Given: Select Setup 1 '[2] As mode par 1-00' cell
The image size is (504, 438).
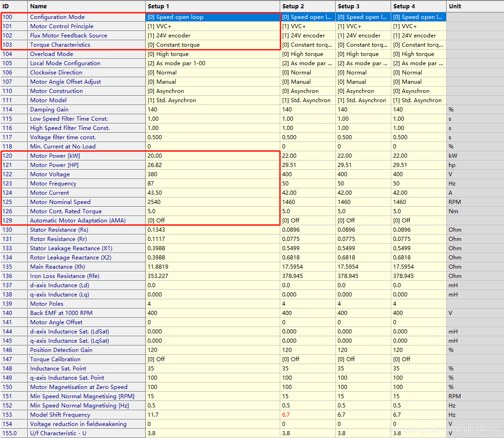Looking at the screenshot, I should coord(212,63).
